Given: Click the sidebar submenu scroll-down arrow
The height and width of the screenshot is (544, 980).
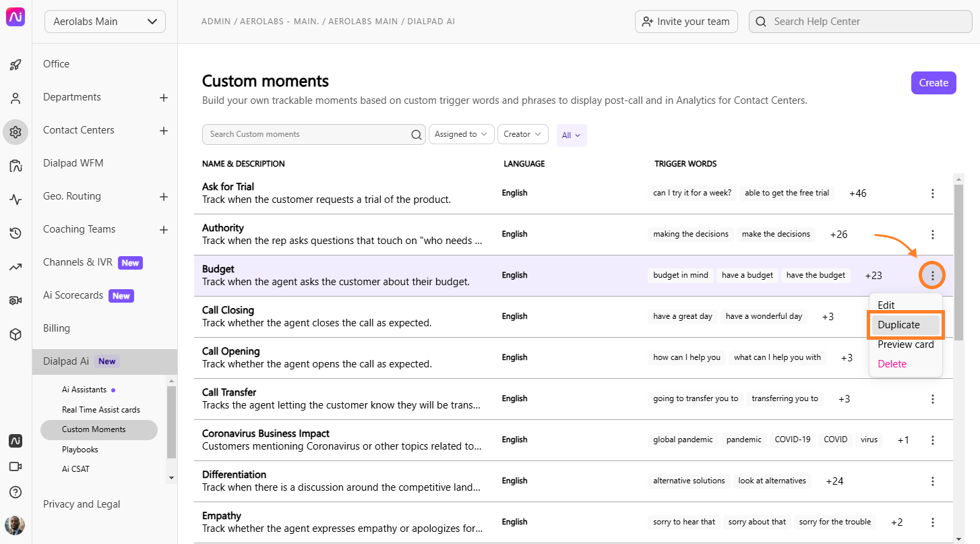Looking at the screenshot, I should pos(171,478).
